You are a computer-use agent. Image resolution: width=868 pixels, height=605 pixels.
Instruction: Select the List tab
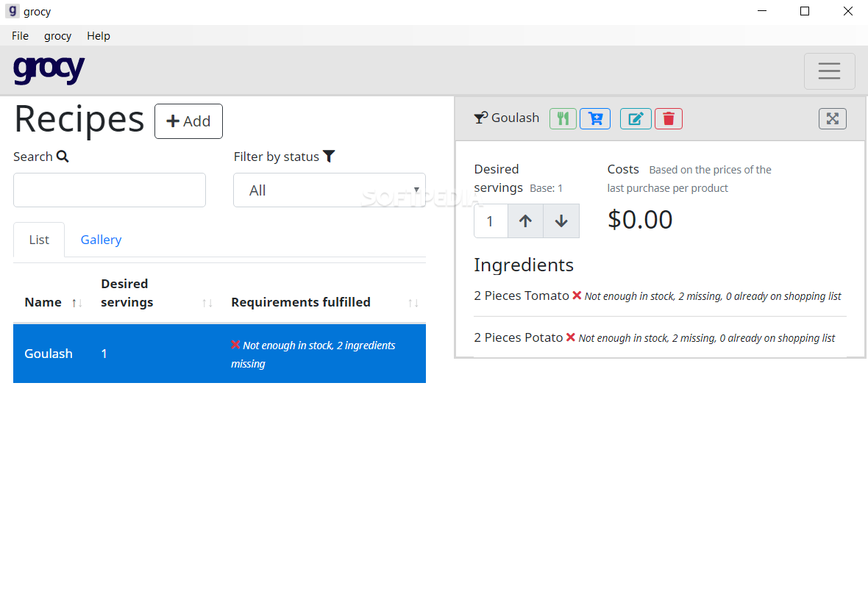pyautogui.click(x=39, y=240)
